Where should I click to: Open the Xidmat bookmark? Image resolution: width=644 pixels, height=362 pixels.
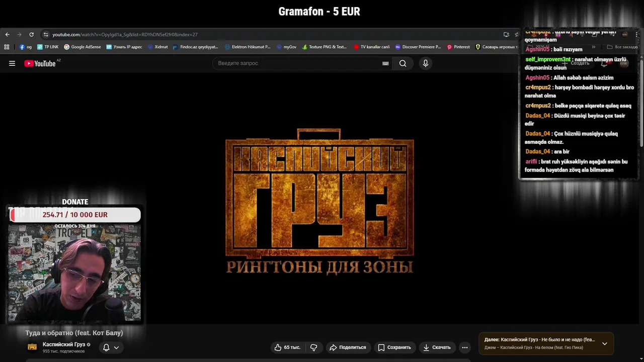click(158, 47)
